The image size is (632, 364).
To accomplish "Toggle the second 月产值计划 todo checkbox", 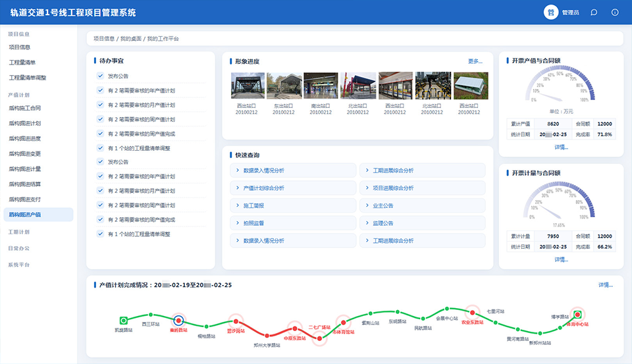I will tap(100, 191).
